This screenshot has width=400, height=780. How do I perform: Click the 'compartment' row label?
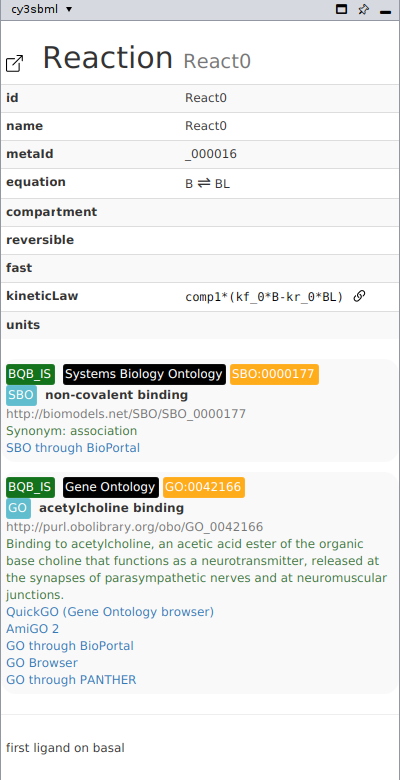click(52, 212)
